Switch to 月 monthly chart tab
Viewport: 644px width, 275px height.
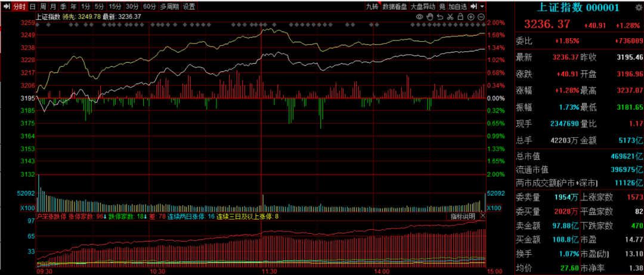pyautogui.click(x=53, y=7)
